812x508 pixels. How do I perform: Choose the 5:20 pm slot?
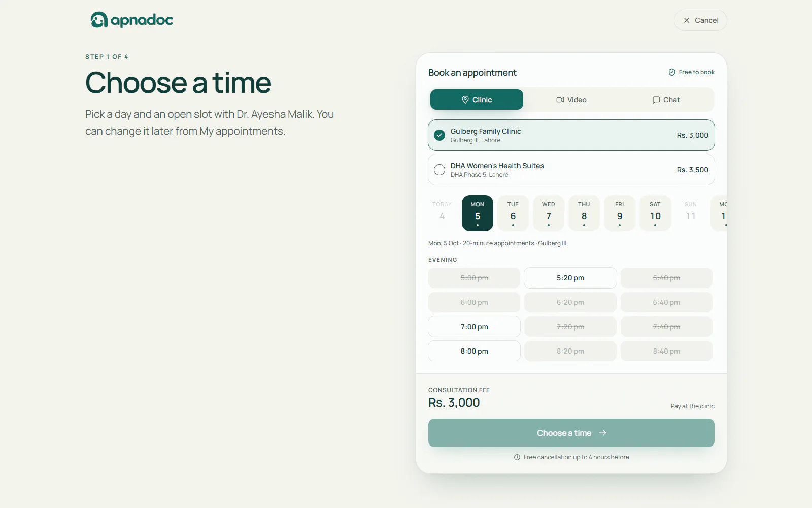pos(570,278)
